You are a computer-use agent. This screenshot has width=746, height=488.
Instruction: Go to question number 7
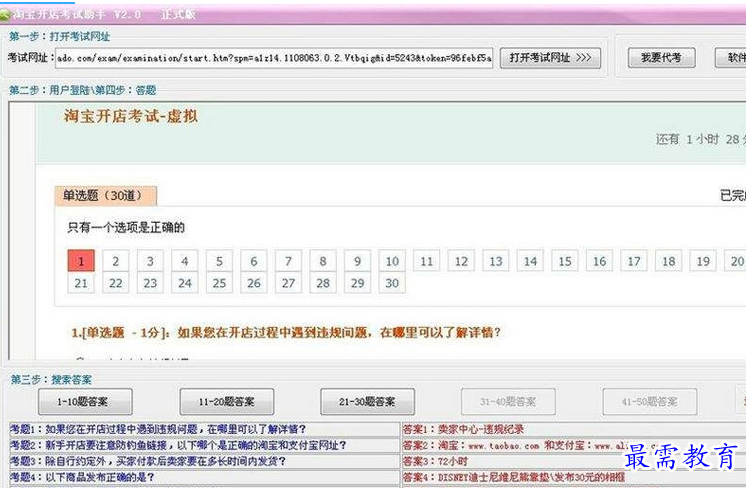pyautogui.click(x=288, y=261)
